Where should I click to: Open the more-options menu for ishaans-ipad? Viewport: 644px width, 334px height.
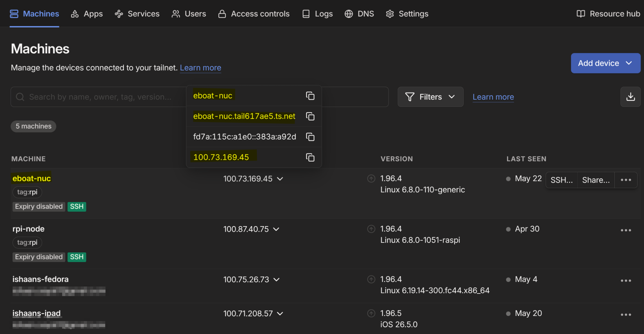pyautogui.click(x=626, y=315)
